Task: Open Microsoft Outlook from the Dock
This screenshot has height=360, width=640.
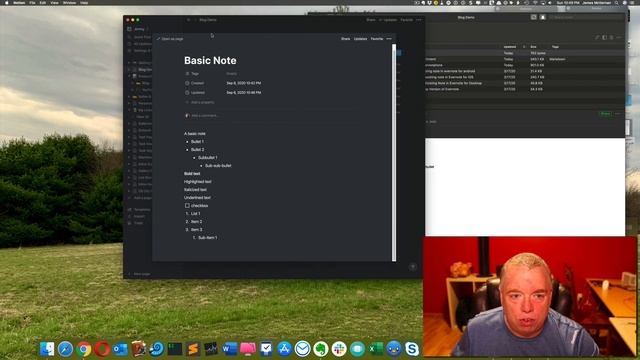Action: [120, 349]
